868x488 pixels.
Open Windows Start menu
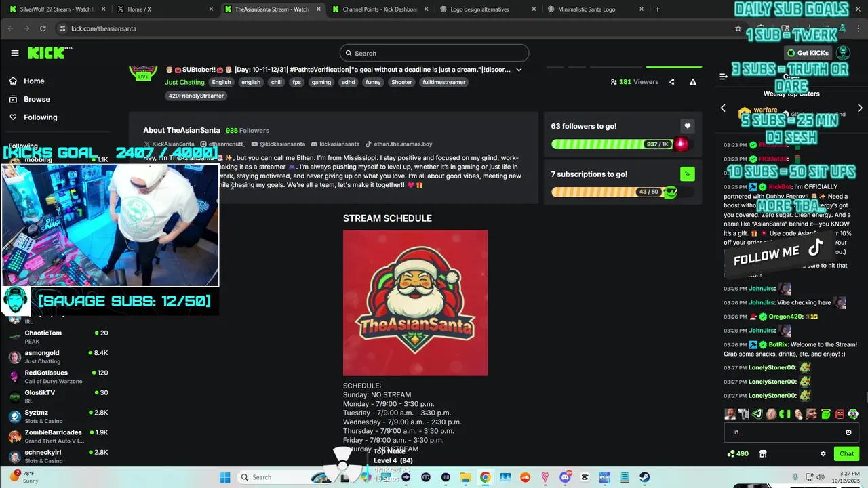pos(224,477)
